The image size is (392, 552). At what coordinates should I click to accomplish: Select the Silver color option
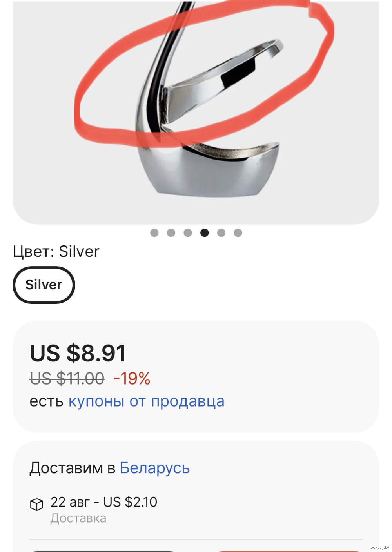(x=44, y=285)
